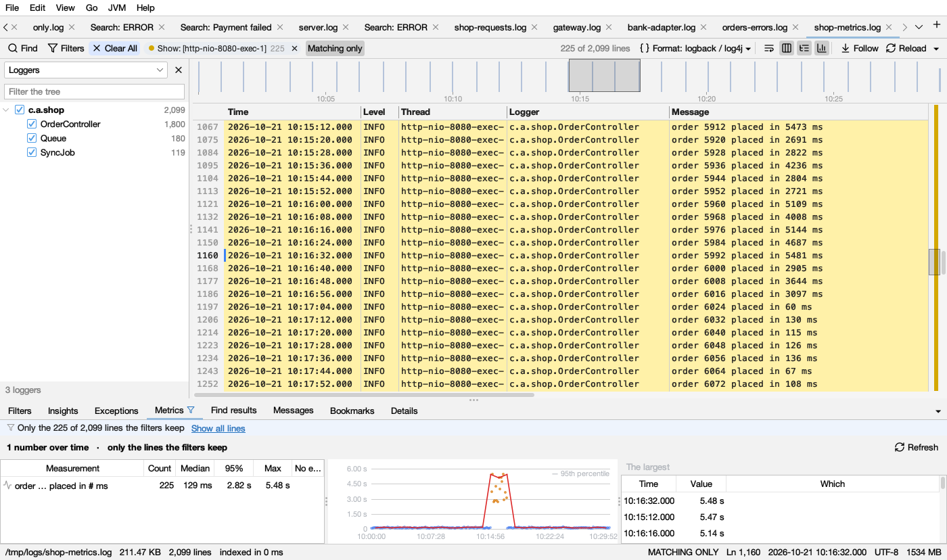Toggle the columns view icon
947x560 pixels.
click(x=786, y=48)
